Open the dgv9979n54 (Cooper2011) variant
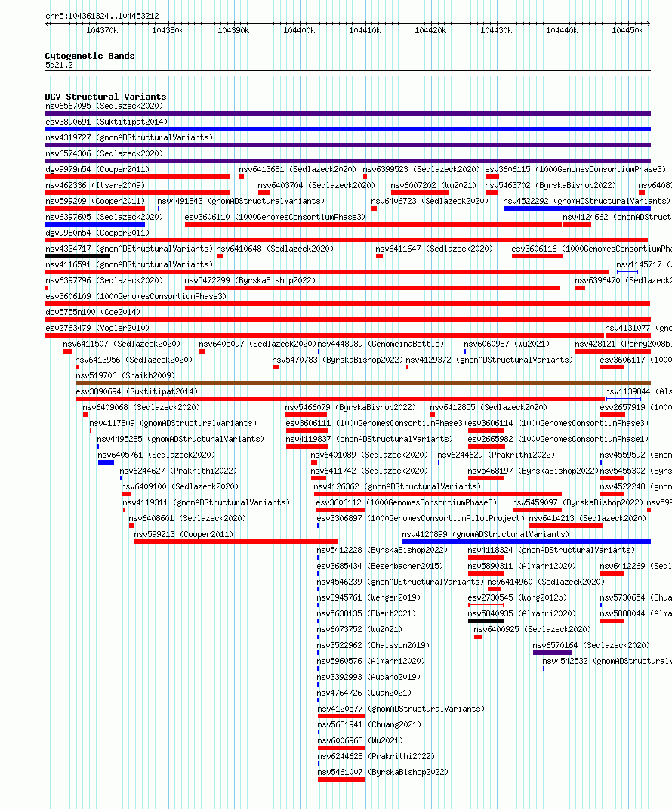Screen dimensions: 672x809 click(x=97, y=169)
